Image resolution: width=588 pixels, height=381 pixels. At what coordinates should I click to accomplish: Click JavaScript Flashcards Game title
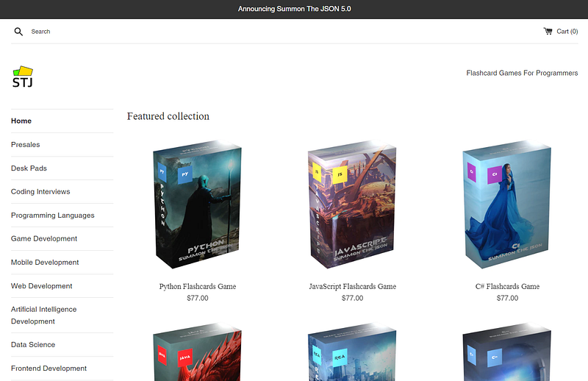[x=353, y=286]
